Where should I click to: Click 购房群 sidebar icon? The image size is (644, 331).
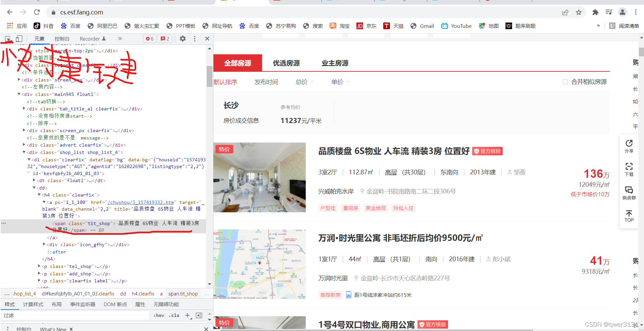[x=629, y=193]
